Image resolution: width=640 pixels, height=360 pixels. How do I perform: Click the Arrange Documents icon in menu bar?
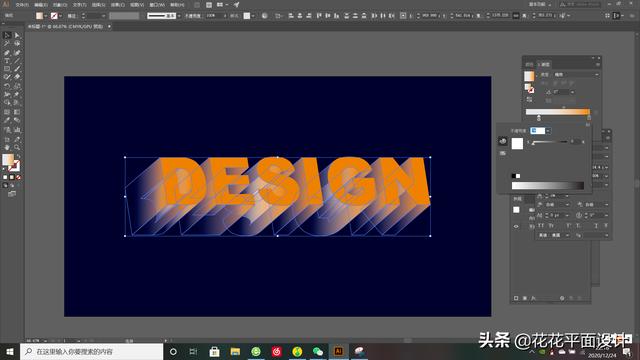click(221, 4)
